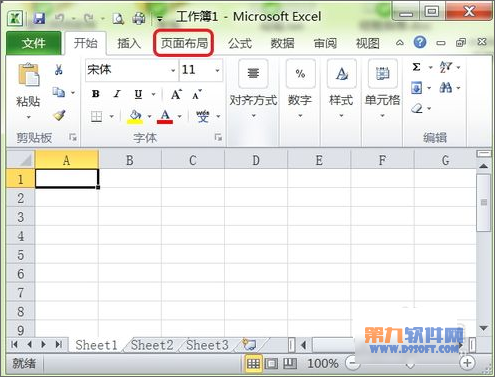The image size is (495, 377).
Task: Open Print Preview from quick access toolbar
Action: [118, 18]
